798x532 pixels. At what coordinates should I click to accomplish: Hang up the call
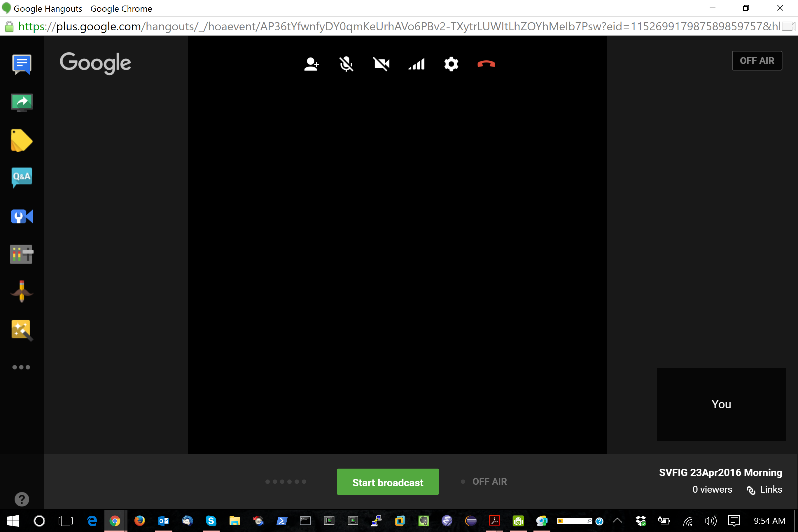(487, 64)
